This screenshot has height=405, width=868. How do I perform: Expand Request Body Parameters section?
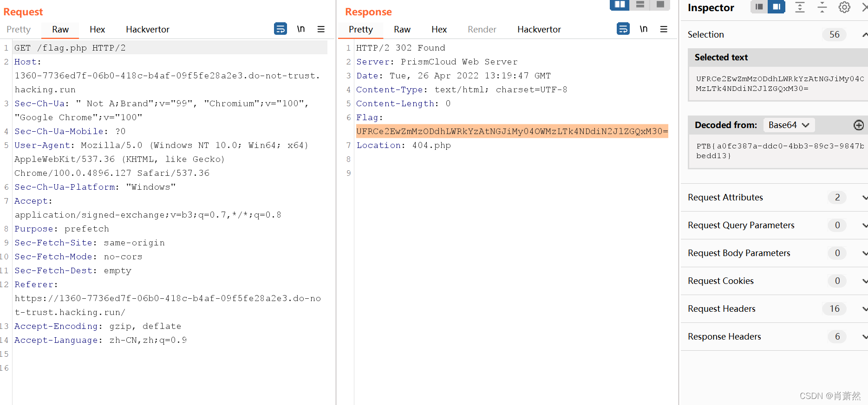864,253
